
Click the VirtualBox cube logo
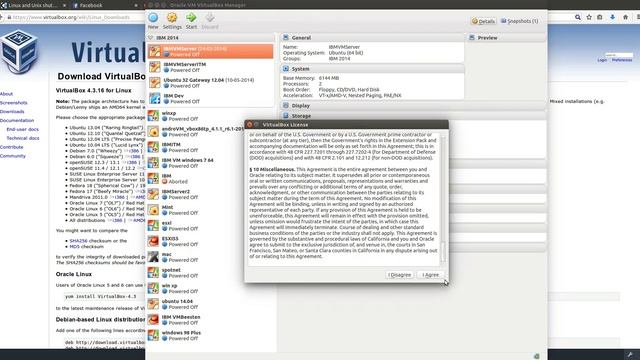(18, 52)
